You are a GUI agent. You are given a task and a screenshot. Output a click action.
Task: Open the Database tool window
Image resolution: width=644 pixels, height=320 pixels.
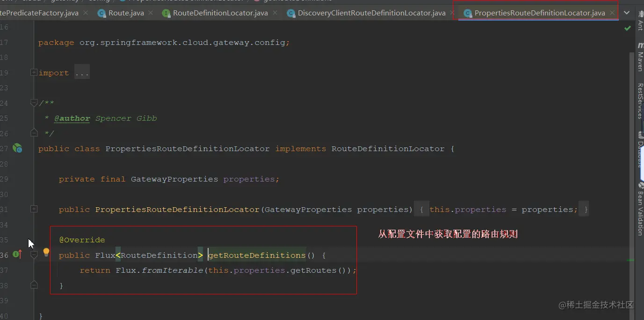tap(640, 149)
